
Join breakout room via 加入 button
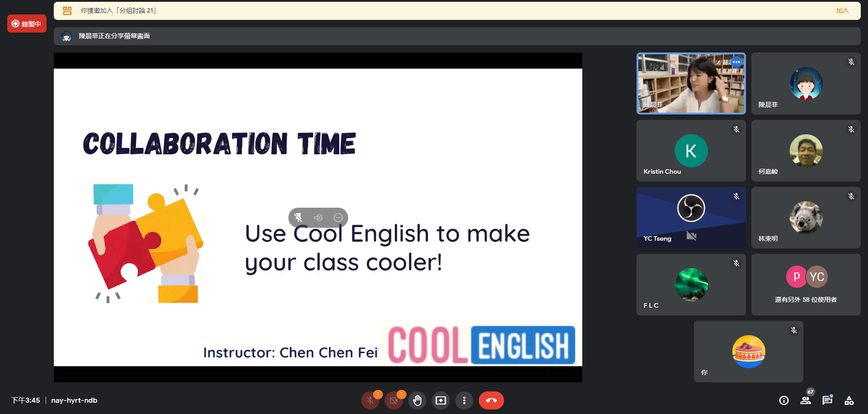842,10
